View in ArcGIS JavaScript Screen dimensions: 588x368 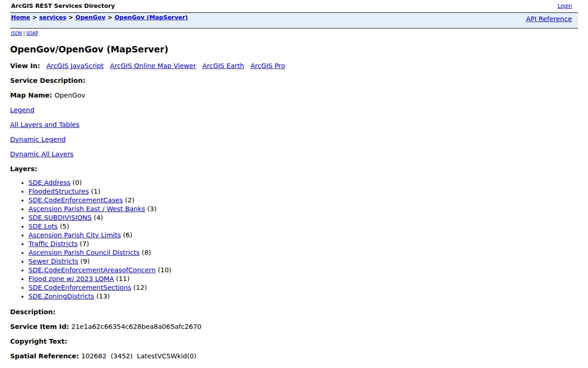point(75,66)
